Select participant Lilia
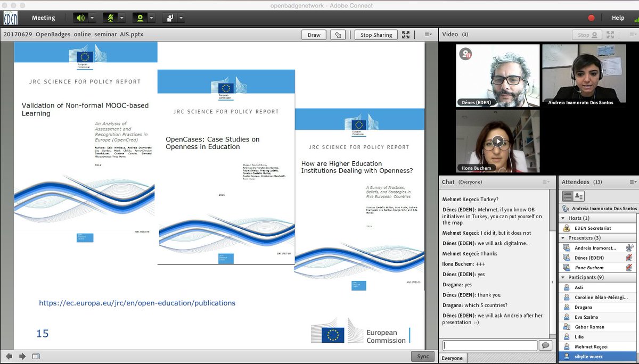Screen dimensions: 639x364 coord(597,337)
